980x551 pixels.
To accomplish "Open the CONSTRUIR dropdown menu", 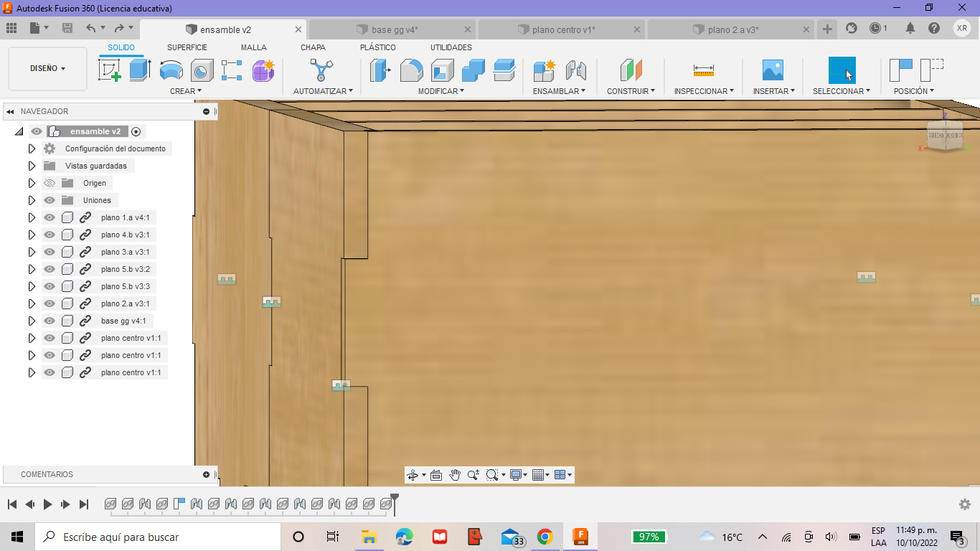I will click(x=631, y=91).
